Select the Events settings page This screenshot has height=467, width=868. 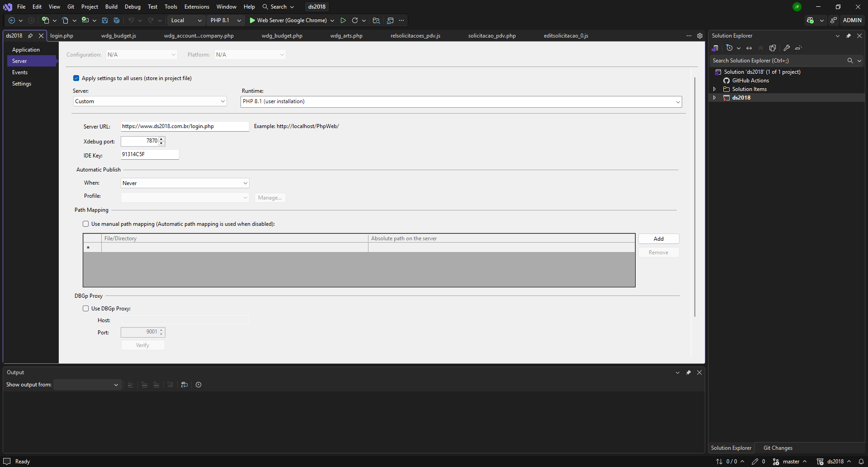coord(20,72)
